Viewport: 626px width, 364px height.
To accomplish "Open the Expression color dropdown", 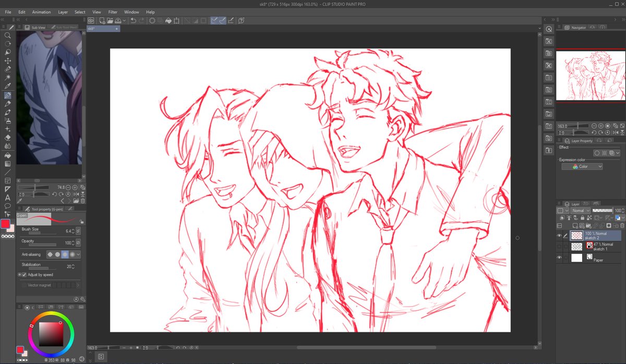I will (x=582, y=166).
